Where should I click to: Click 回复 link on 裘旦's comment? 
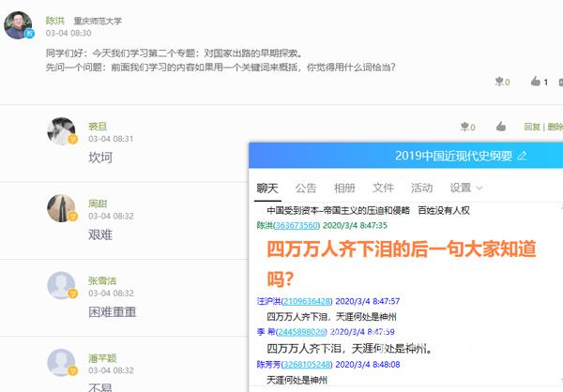click(532, 127)
